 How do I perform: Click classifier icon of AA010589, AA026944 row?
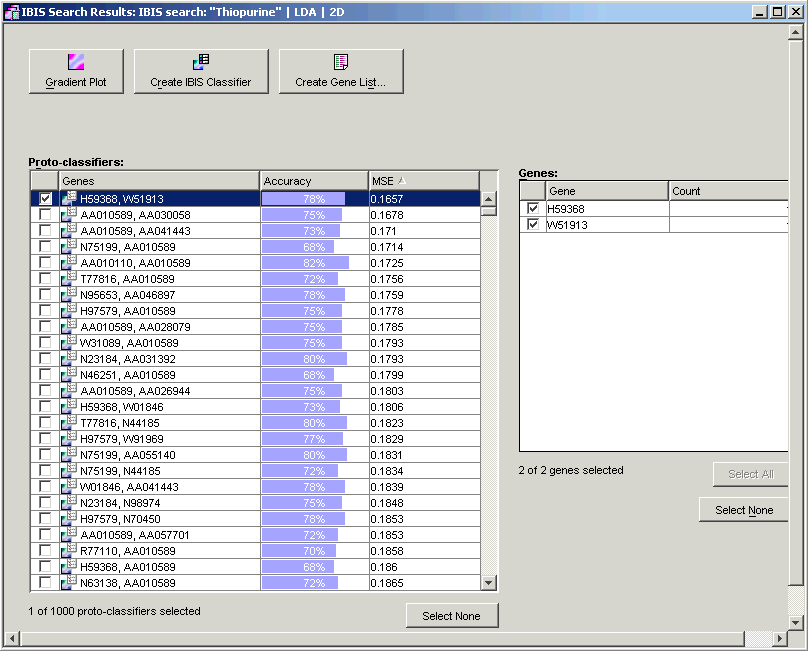(69, 390)
